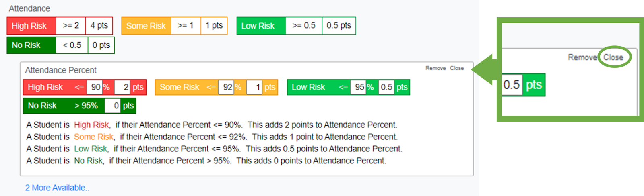Edit Some Risk percent threshold field showing 92
Viewport: 644px width, 196px height.
[227, 87]
